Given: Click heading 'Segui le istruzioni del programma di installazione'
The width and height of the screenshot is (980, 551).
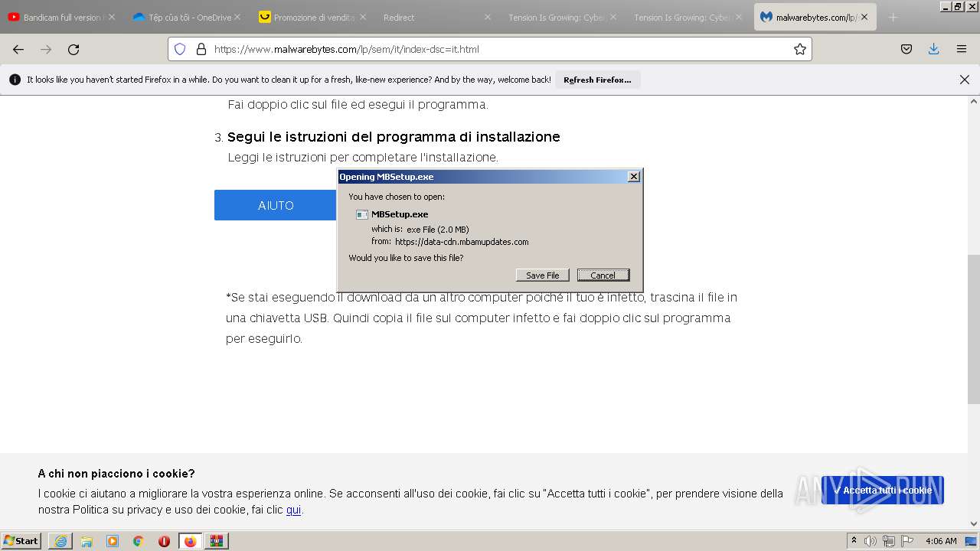Looking at the screenshot, I should (394, 137).
